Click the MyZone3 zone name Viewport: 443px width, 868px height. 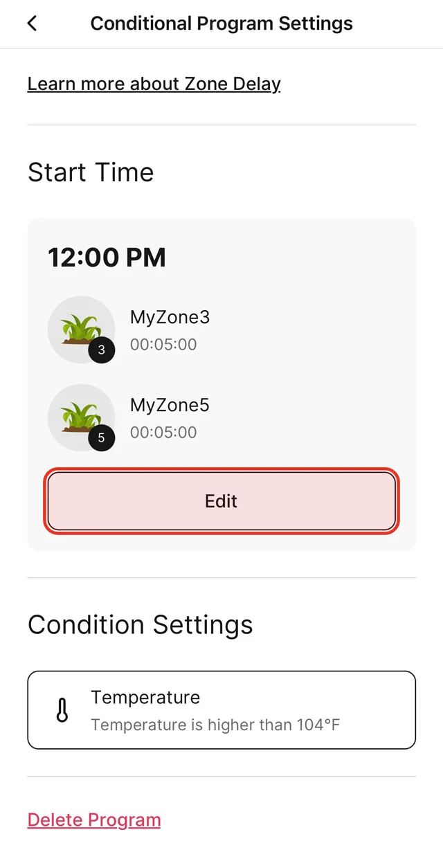point(170,317)
